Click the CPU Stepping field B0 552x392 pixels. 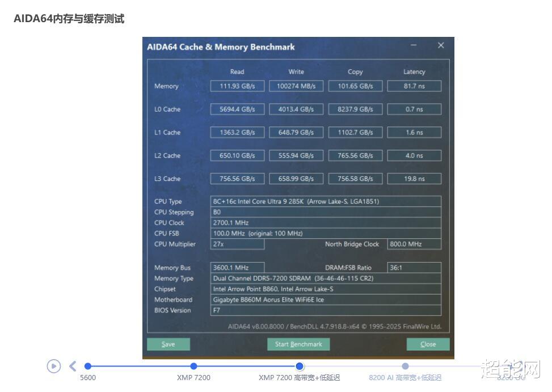click(x=326, y=212)
